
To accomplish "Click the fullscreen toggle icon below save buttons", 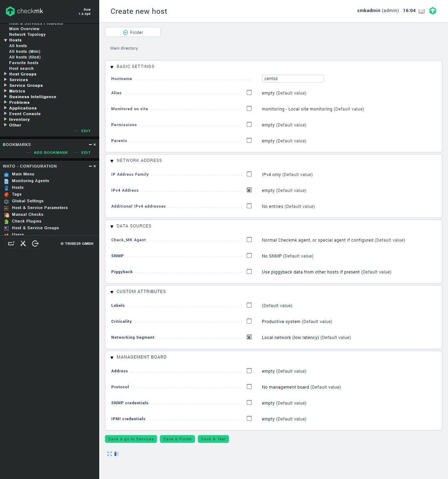I will click(110, 454).
